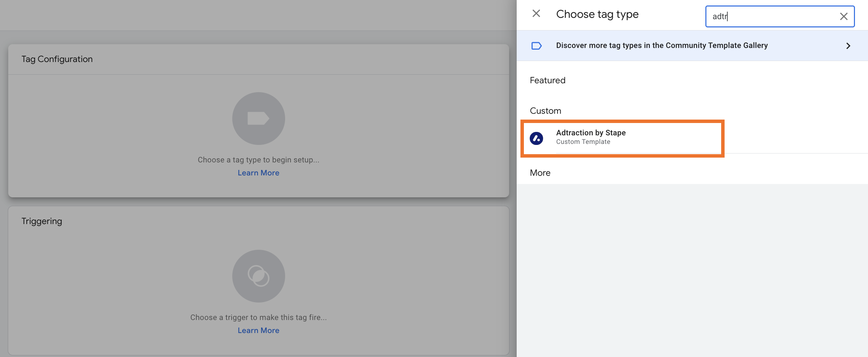The image size is (868, 357).
Task: Open Learn More under Triggering
Action: (x=258, y=331)
